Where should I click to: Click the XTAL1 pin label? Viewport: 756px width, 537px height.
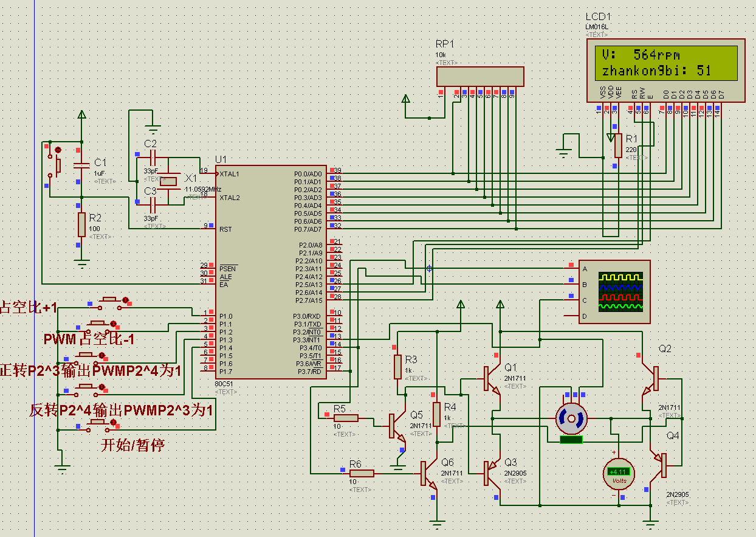pos(230,174)
